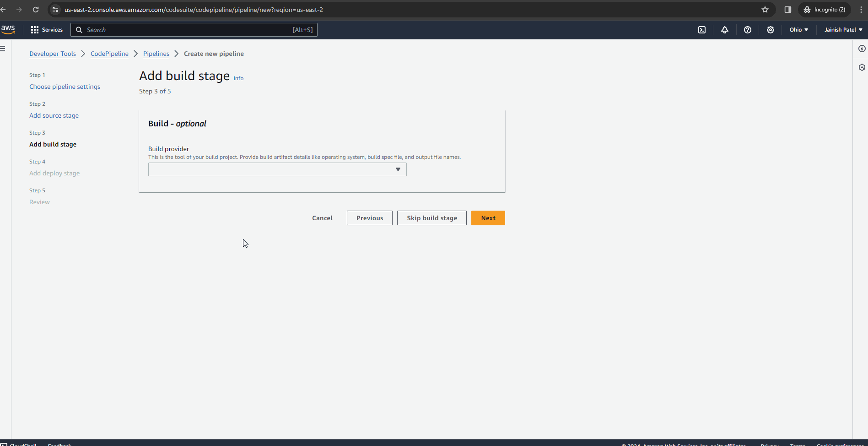Click the AWS logo to go home
The image size is (868, 446).
tap(8, 29)
